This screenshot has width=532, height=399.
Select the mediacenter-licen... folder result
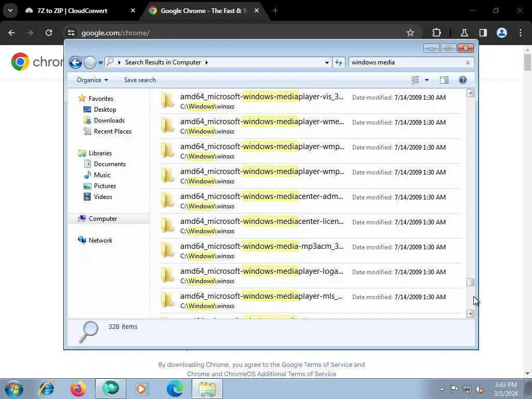click(311, 225)
